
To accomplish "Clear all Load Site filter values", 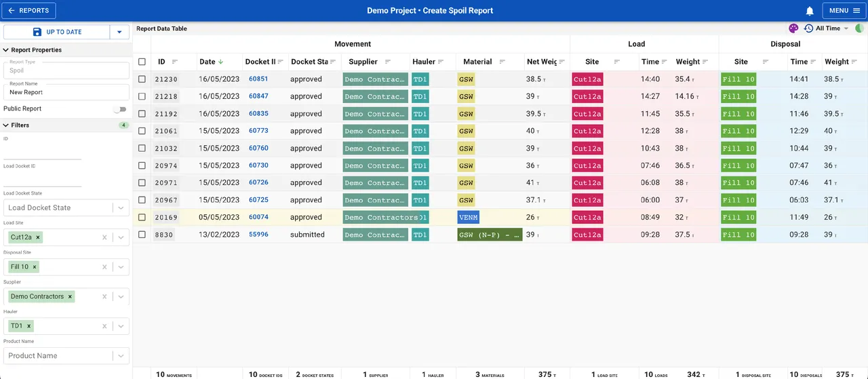I will [x=104, y=237].
